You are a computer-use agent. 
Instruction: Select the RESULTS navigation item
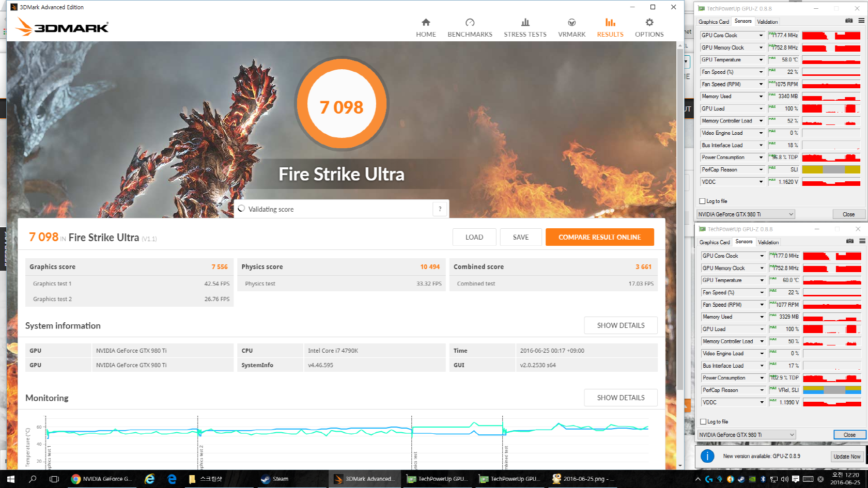point(610,28)
